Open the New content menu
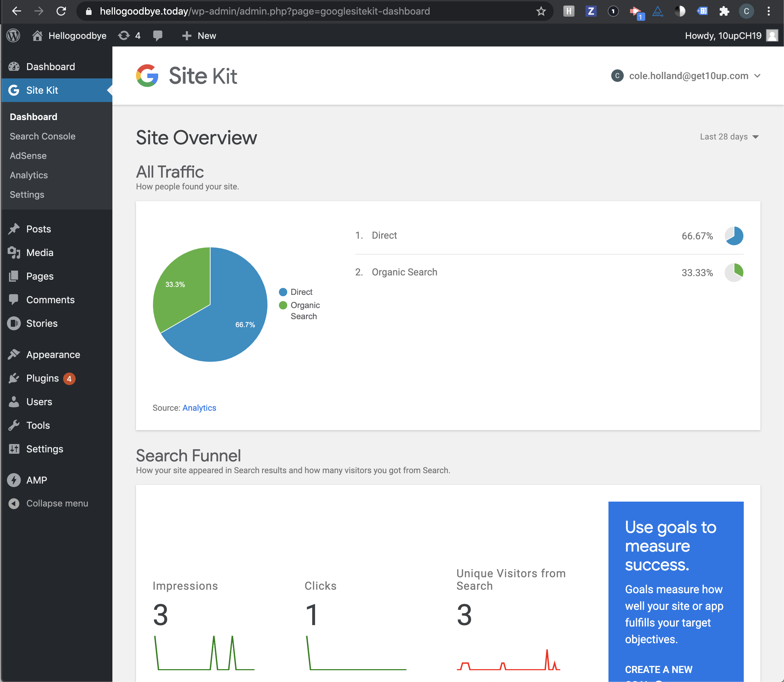784x682 pixels. [x=199, y=35]
